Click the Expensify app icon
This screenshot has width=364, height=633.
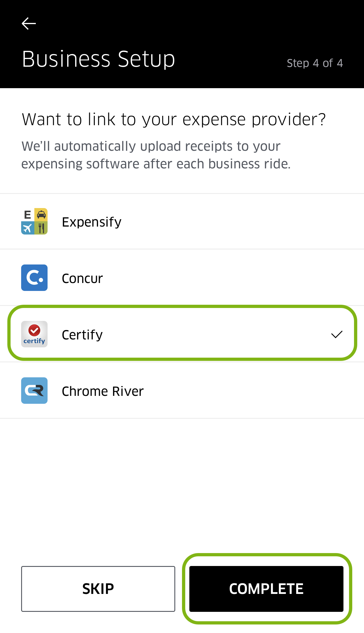point(34,221)
